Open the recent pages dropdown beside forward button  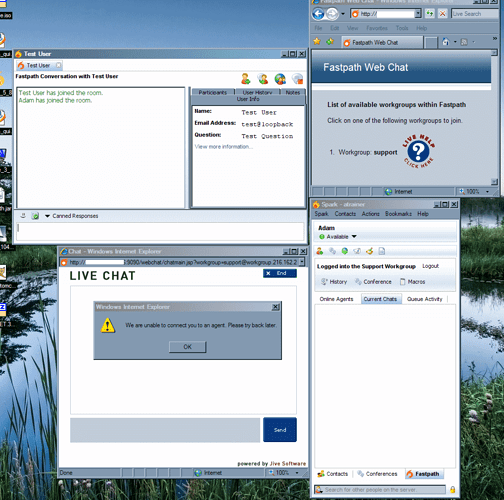[343, 14]
